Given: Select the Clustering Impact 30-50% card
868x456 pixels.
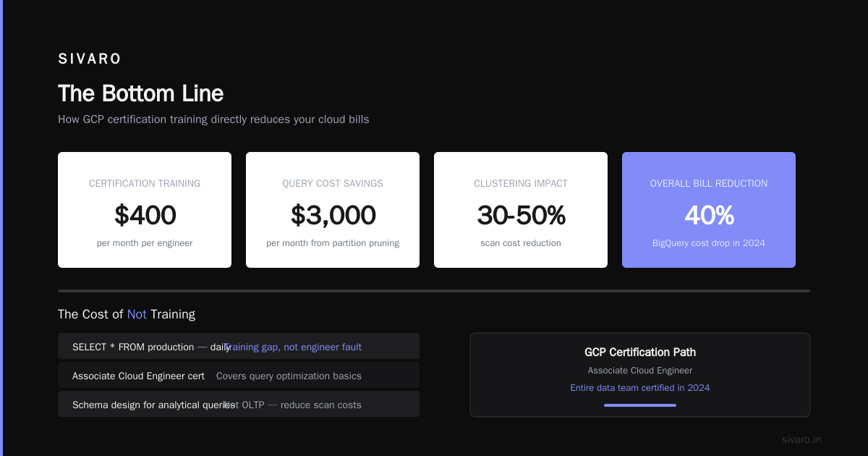Looking at the screenshot, I should tap(521, 210).
